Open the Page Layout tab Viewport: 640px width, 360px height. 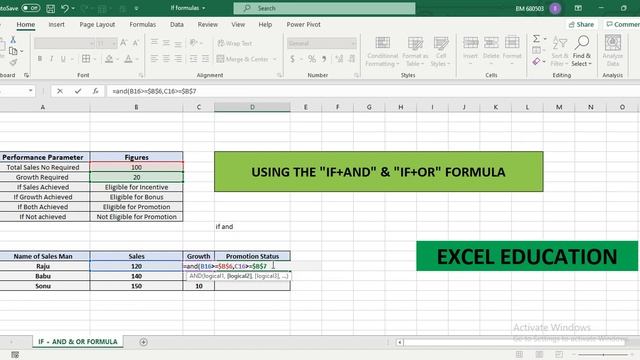point(97,24)
